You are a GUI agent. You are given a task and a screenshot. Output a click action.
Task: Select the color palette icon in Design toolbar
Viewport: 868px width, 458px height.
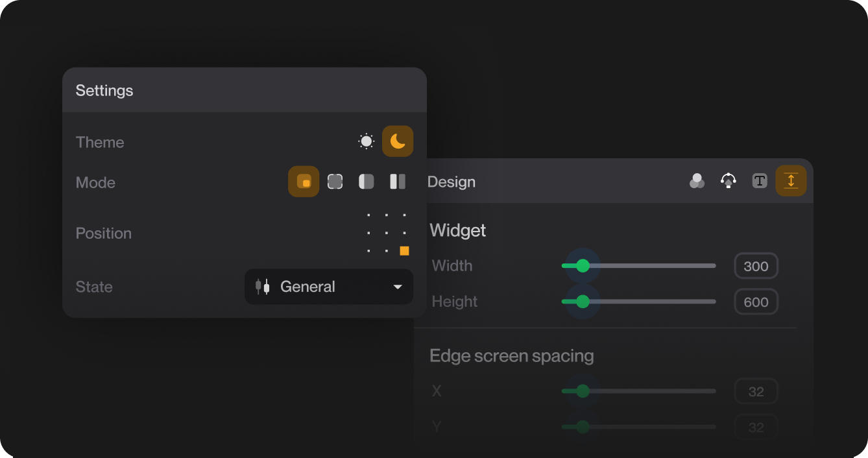pyautogui.click(x=697, y=182)
